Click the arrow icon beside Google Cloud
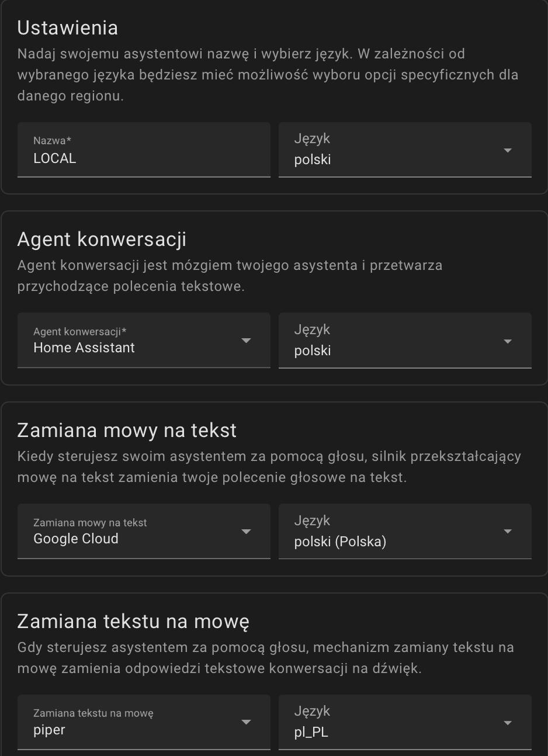This screenshot has height=756, width=548. (246, 532)
